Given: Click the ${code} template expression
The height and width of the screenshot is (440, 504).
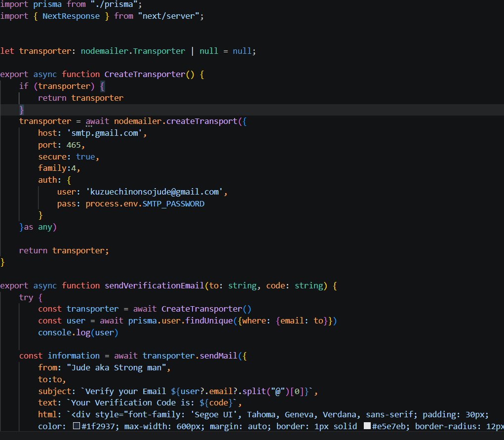Looking at the screenshot, I should tap(216, 402).
